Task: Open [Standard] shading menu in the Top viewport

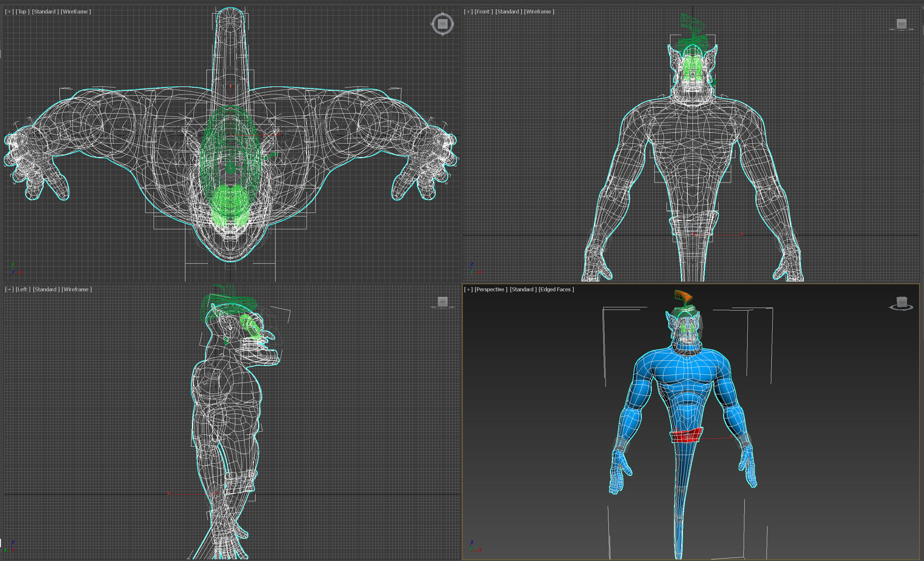Action: 45,12
